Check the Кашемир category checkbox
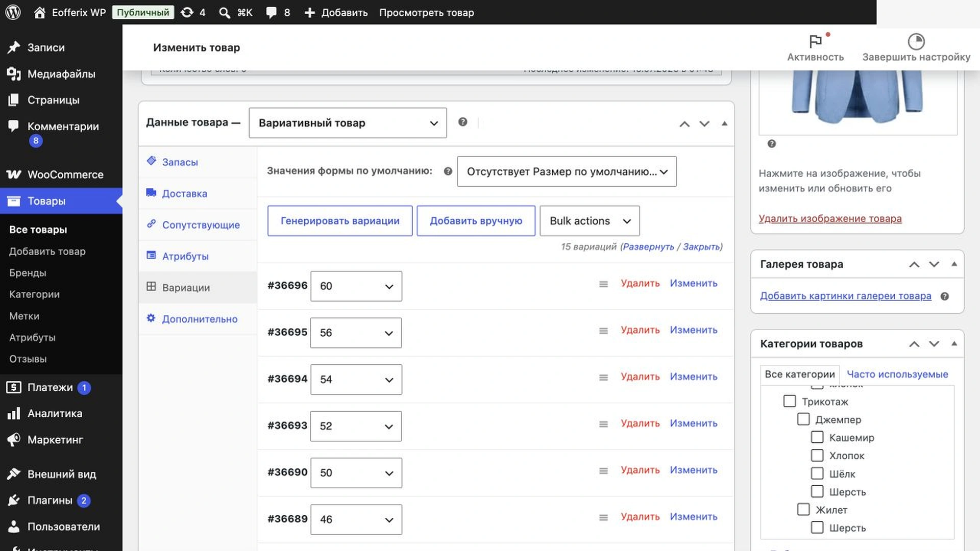Image resolution: width=980 pixels, height=551 pixels. [x=817, y=437]
